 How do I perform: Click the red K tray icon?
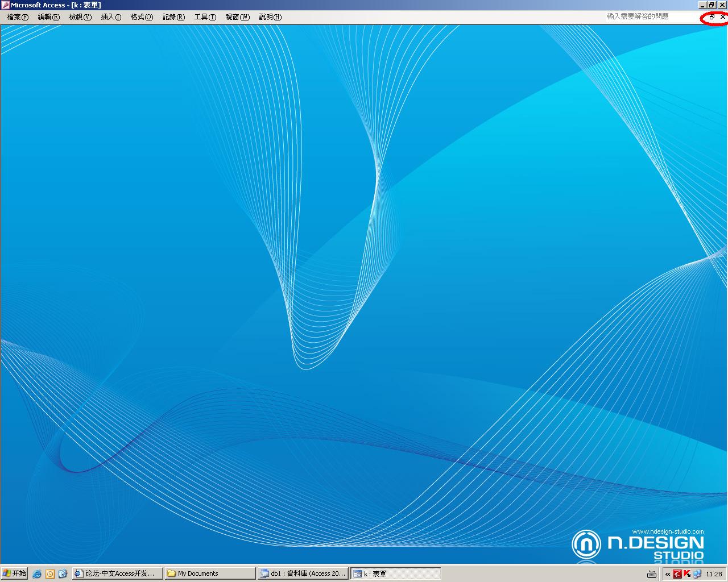click(687, 574)
